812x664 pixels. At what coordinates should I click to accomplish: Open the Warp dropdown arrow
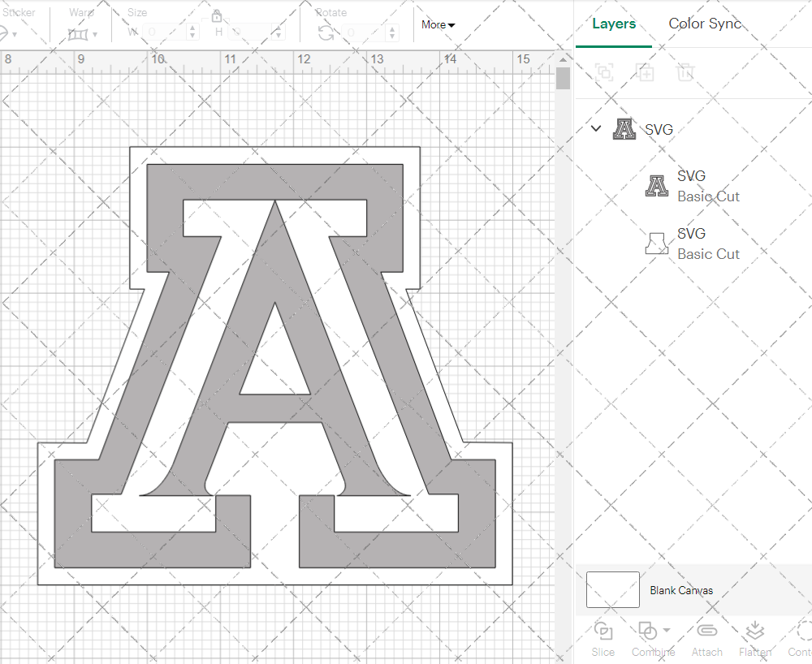(x=95, y=35)
